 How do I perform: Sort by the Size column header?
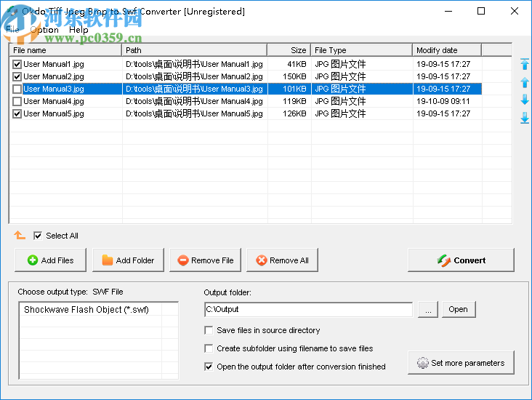(289, 50)
